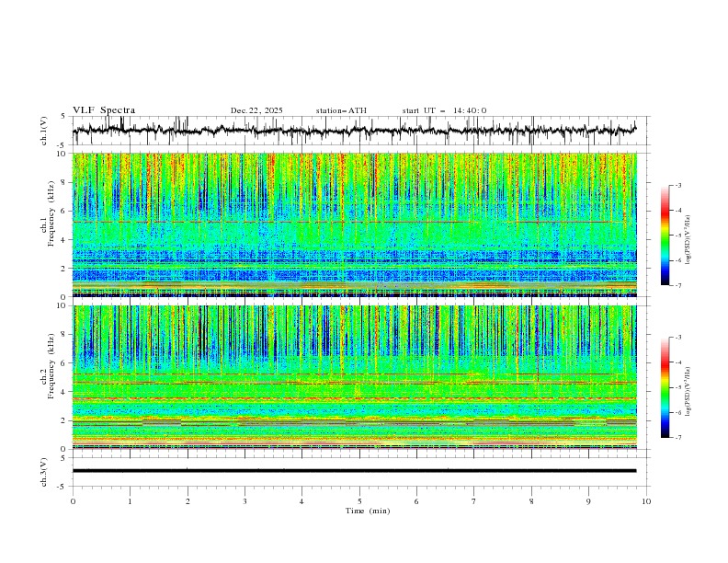The height and width of the screenshot is (563, 728).
Task: Click the ch.2 spectrogram panel
Action: (x=354, y=377)
